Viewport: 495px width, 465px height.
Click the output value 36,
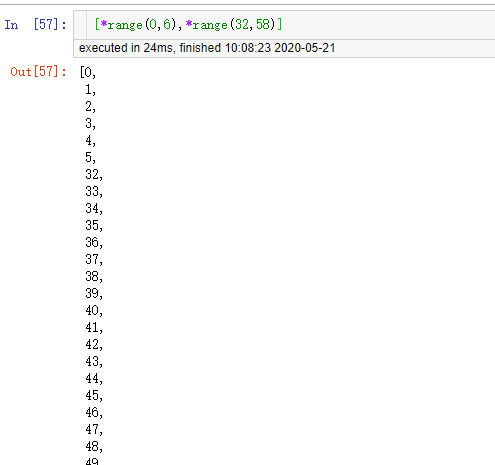[94, 242]
